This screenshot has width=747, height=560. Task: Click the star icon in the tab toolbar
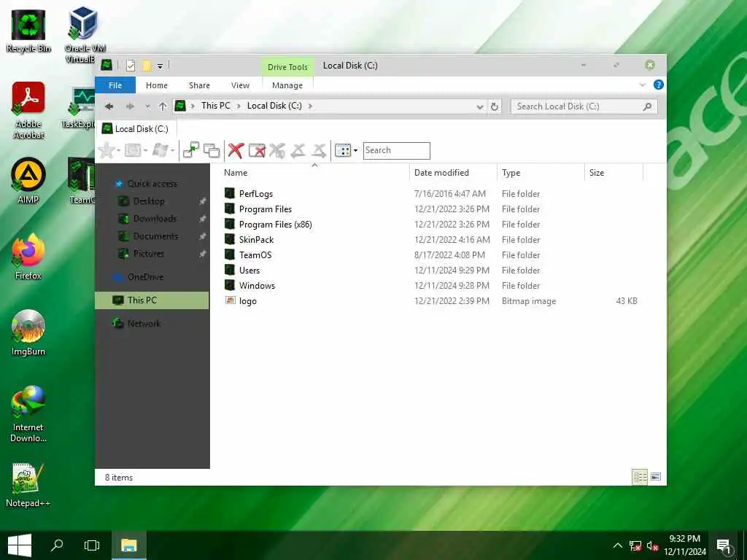click(107, 150)
